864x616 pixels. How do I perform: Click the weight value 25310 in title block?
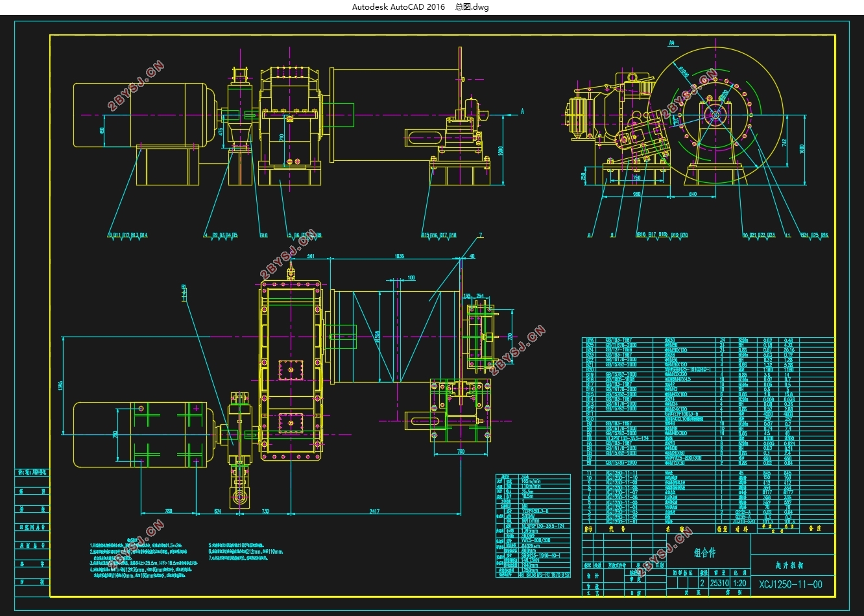[719, 583]
